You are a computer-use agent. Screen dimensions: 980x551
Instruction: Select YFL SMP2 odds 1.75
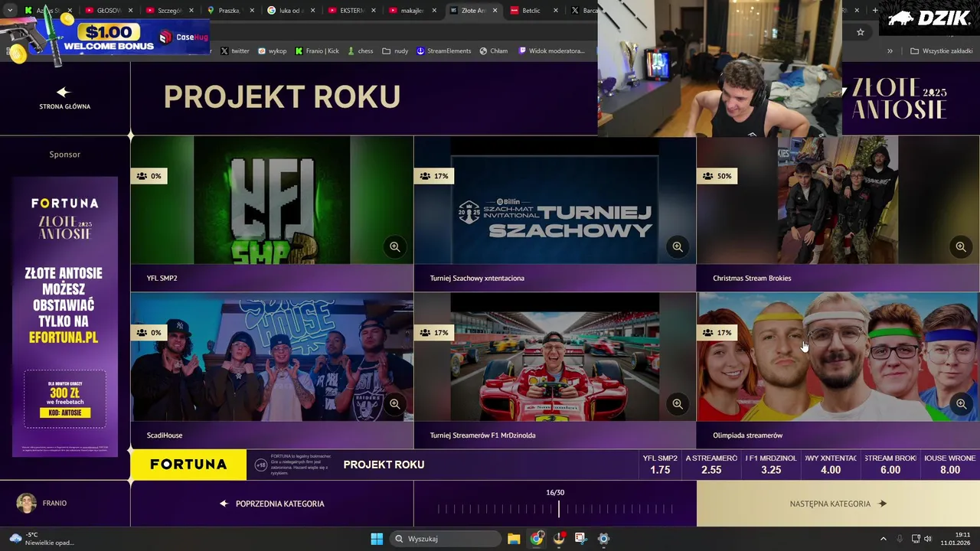click(x=660, y=465)
